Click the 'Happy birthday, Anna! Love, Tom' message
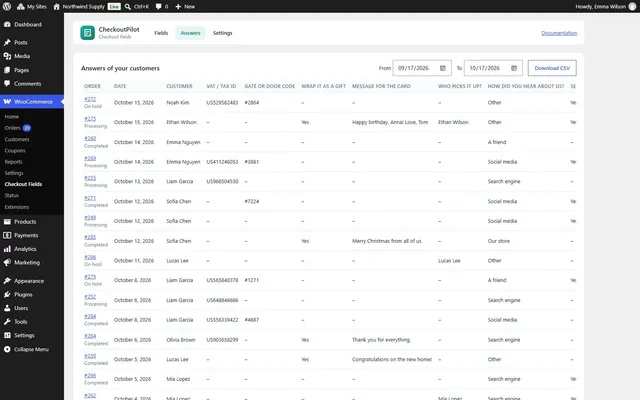The height and width of the screenshot is (400, 640). 390,122
